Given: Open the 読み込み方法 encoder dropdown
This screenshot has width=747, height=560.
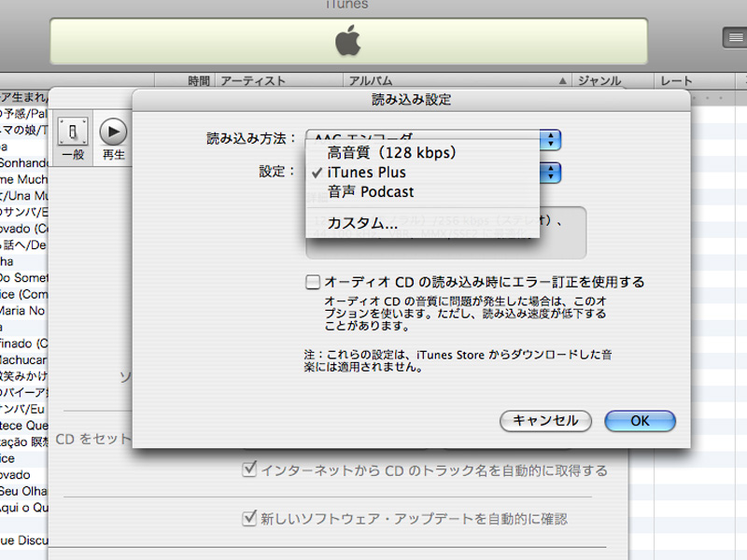Looking at the screenshot, I should click(x=552, y=139).
